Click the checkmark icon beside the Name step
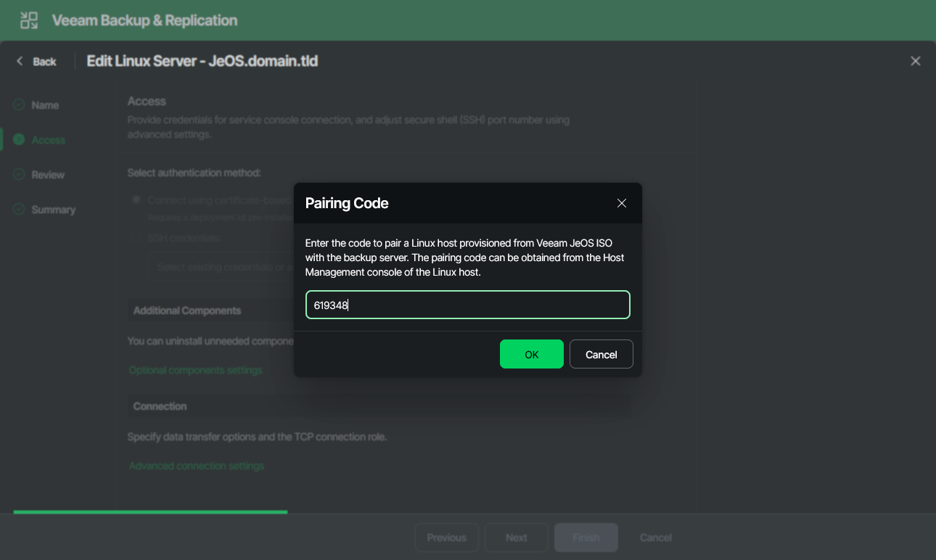 pos(20,104)
